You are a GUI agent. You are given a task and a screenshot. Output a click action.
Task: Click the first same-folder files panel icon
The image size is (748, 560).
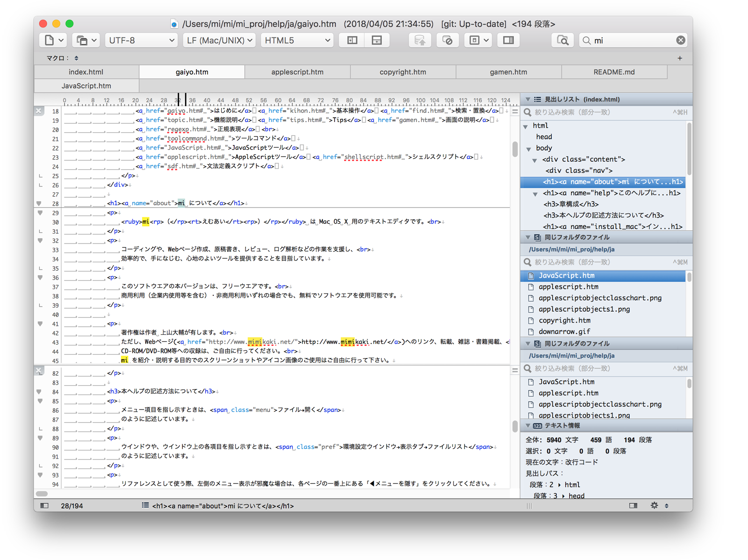(538, 237)
